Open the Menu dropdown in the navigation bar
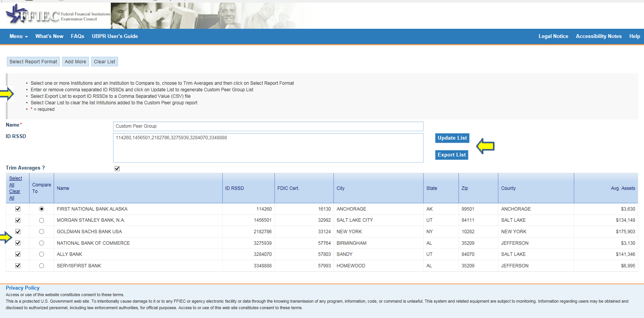This screenshot has height=318, width=644. click(18, 36)
